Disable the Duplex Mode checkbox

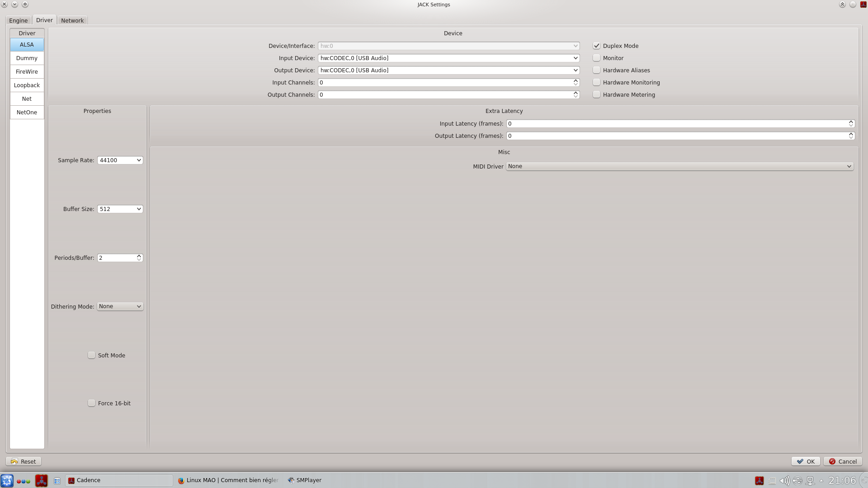coord(597,46)
